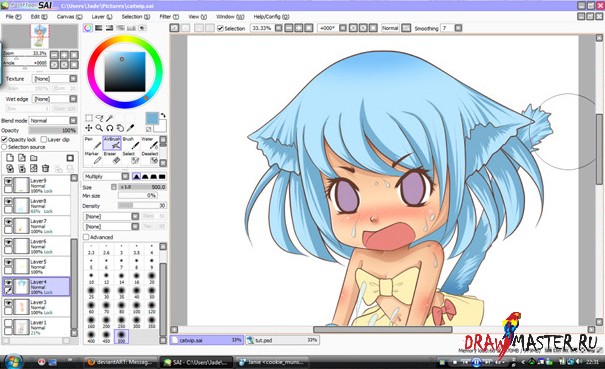This screenshot has height=369, width=605.
Task: Hide Layer7 using its eye icon
Action: (x=8, y=222)
